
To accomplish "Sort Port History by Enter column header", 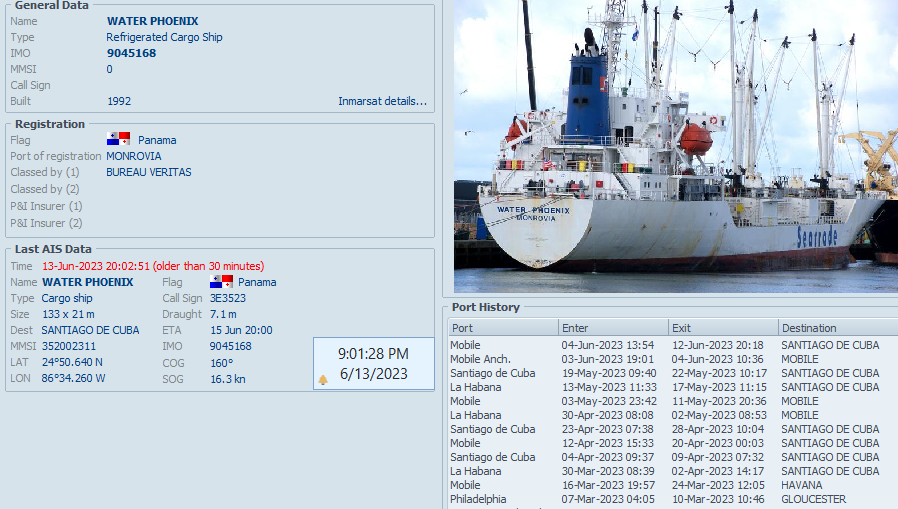I will pyautogui.click(x=613, y=328).
